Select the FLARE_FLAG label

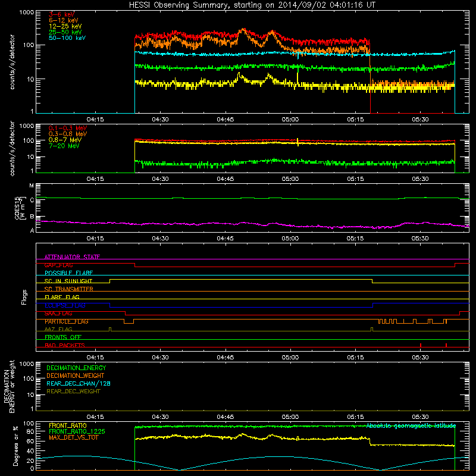point(62,297)
